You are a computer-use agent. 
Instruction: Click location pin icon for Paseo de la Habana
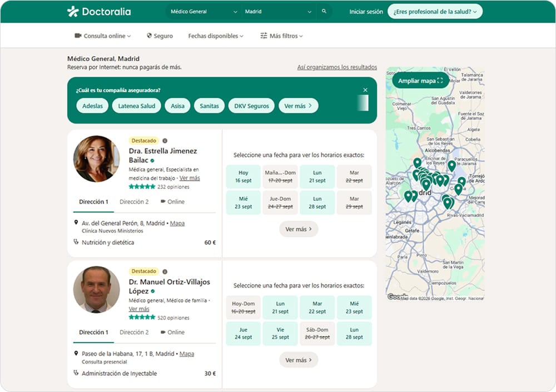[x=76, y=353]
